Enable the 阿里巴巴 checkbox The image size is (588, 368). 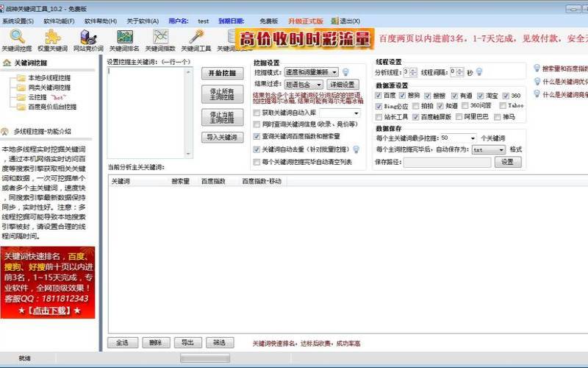click(459, 117)
